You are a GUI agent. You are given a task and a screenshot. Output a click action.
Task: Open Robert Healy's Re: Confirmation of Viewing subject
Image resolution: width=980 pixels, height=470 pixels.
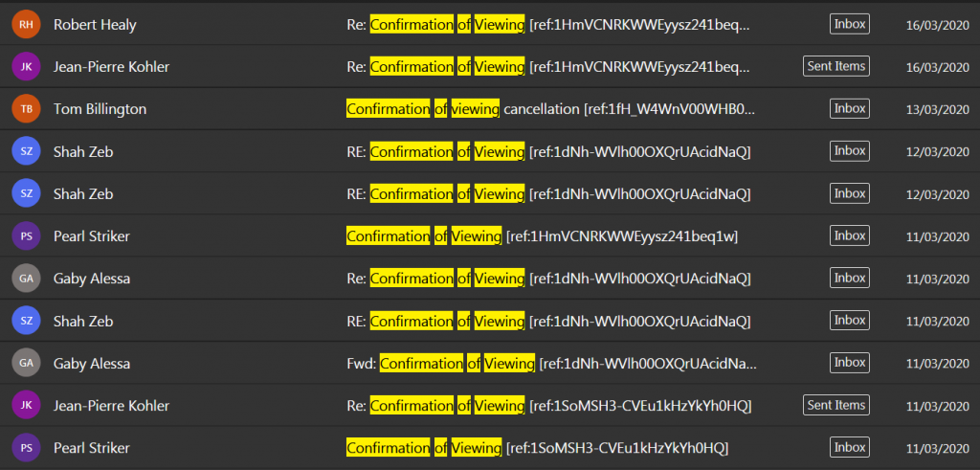click(547, 24)
